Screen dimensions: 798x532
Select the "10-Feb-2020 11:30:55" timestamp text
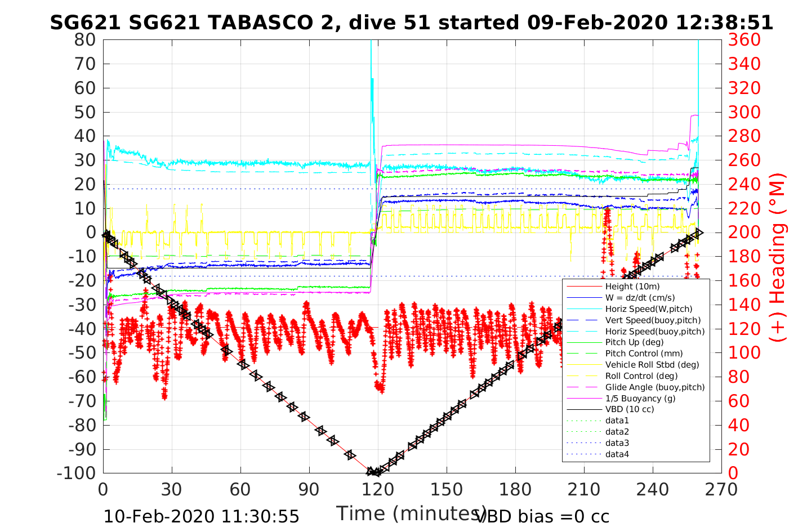click(202, 516)
